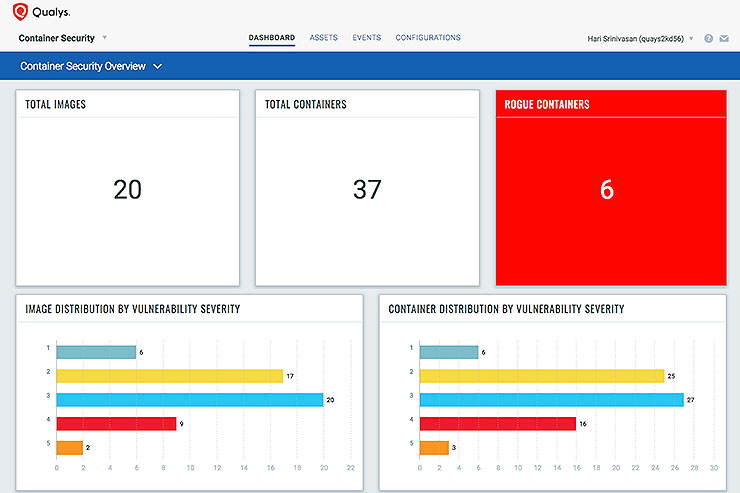Click the Total Images count of 20
Viewport: 740px width, 493px height.
coord(127,189)
